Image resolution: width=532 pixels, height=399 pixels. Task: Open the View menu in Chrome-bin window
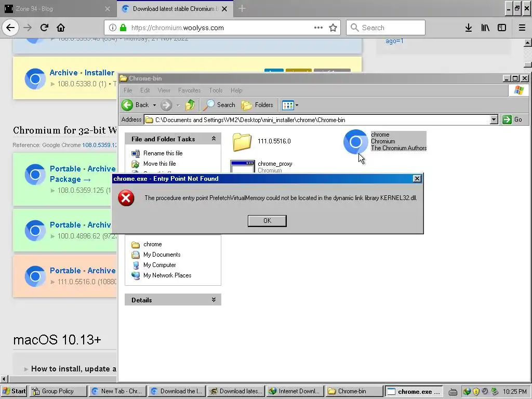(164, 90)
